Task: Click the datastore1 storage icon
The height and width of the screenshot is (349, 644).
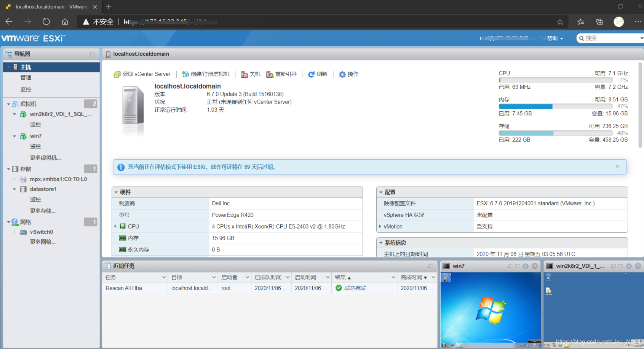Action: point(23,189)
